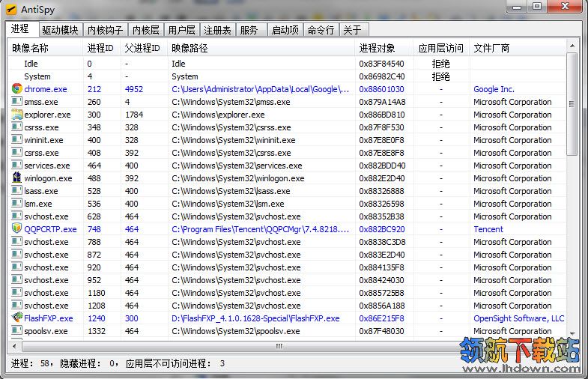
Task: Click parent process ID 1784
Action: [134, 115]
